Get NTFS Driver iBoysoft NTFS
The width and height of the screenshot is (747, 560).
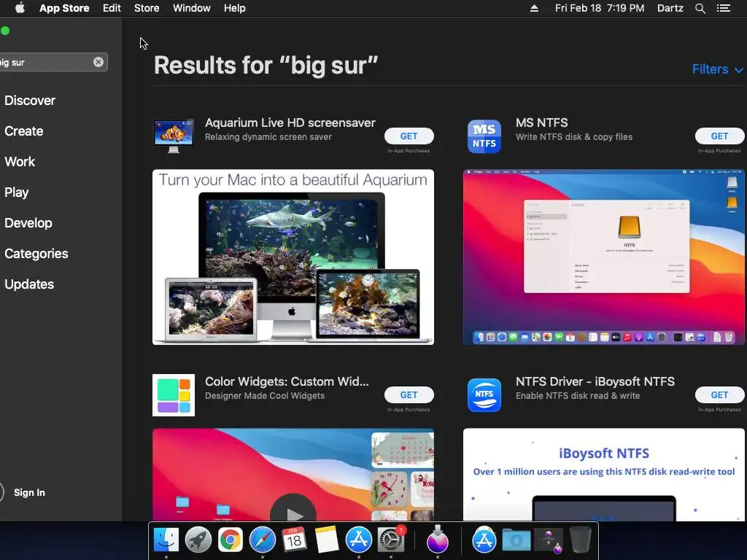[x=719, y=394]
